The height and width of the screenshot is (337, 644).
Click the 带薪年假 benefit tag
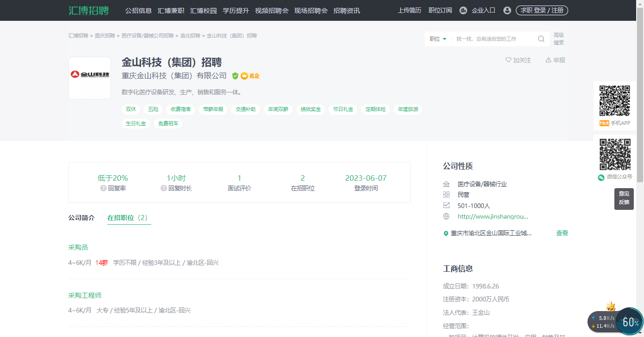click(213, 110)
